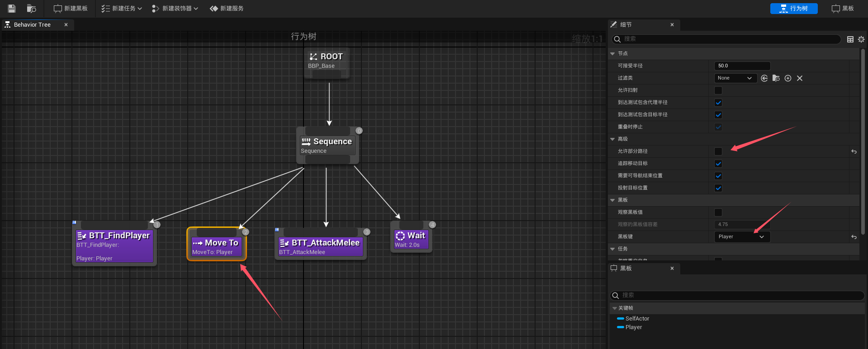Select the Player blackboard key
868x349 pixels.
633,327
